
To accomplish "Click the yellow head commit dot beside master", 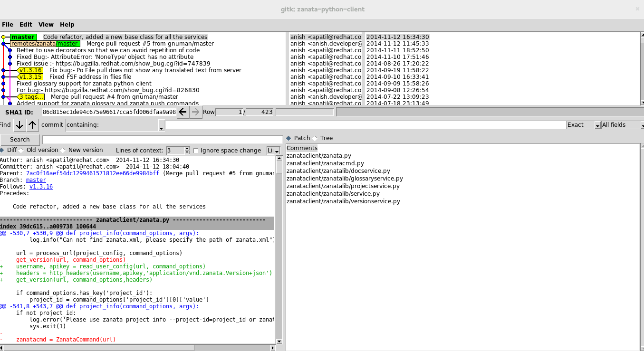I will (x=3, y=37).
